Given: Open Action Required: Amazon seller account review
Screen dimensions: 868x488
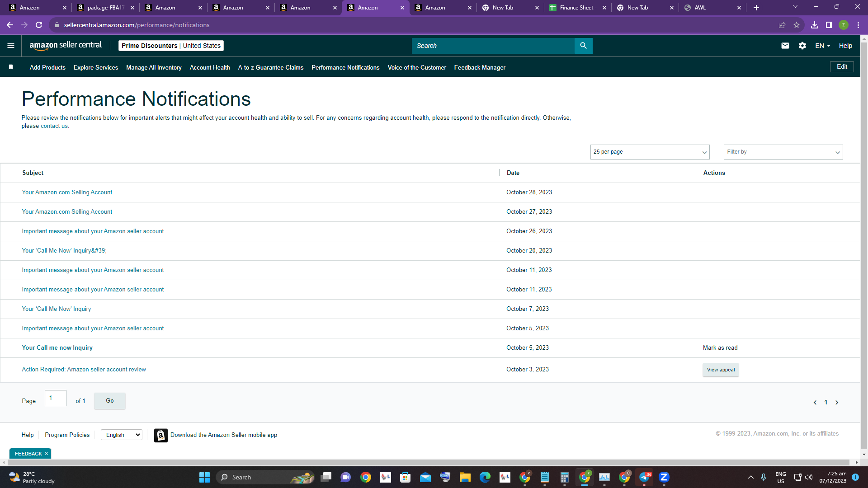Looking at the screenshot, I should pos(84,369).
